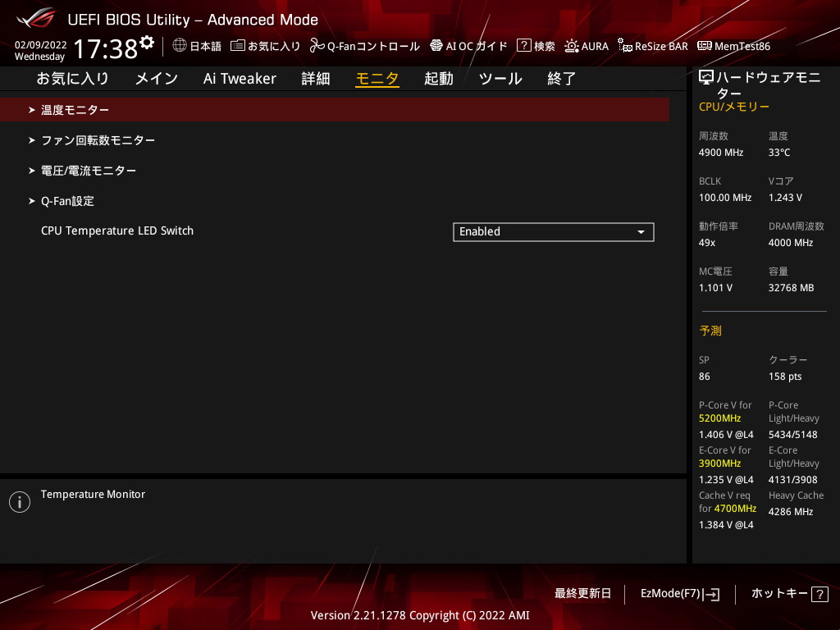The height and width of the screenshot is (630, 840).
Task: Click the hardware monitor screen icon
Action: [x=706, y=78]
